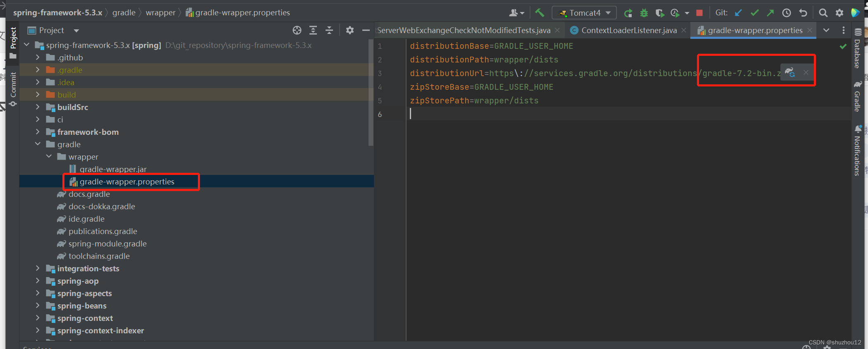
Task: Select docs.gradle file
Action: pyautogui.click(x=89, y=194)
